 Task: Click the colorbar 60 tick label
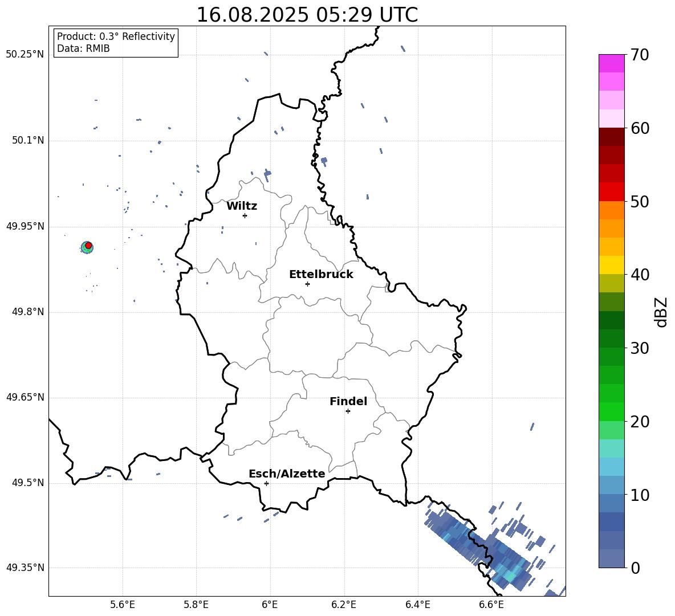pos(640,128)
